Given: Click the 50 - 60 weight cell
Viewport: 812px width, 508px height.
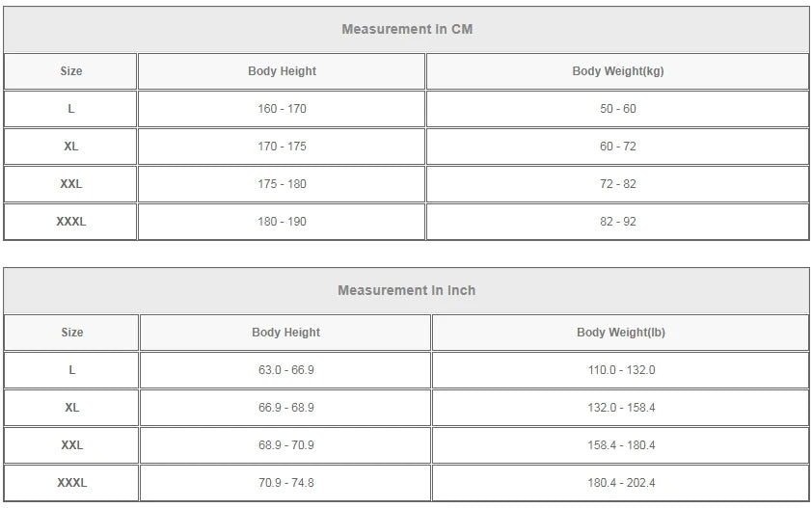Looking at the screenshot, I should pos(618,109).
